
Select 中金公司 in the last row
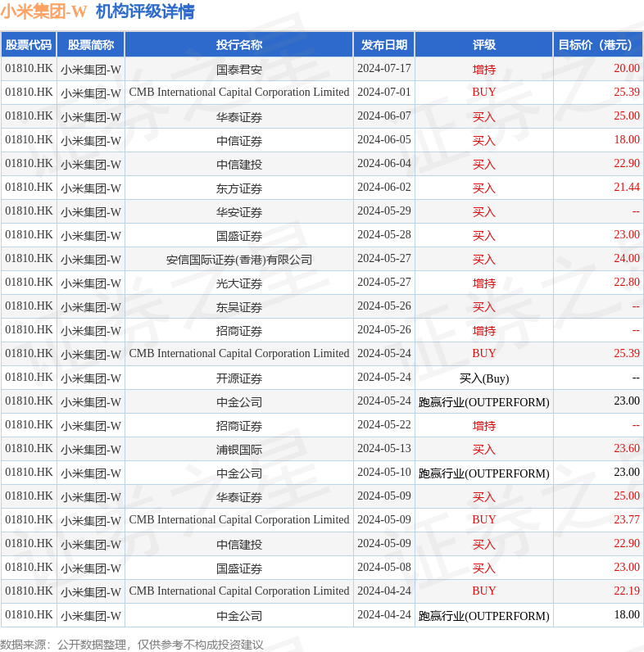click(238, 615)
